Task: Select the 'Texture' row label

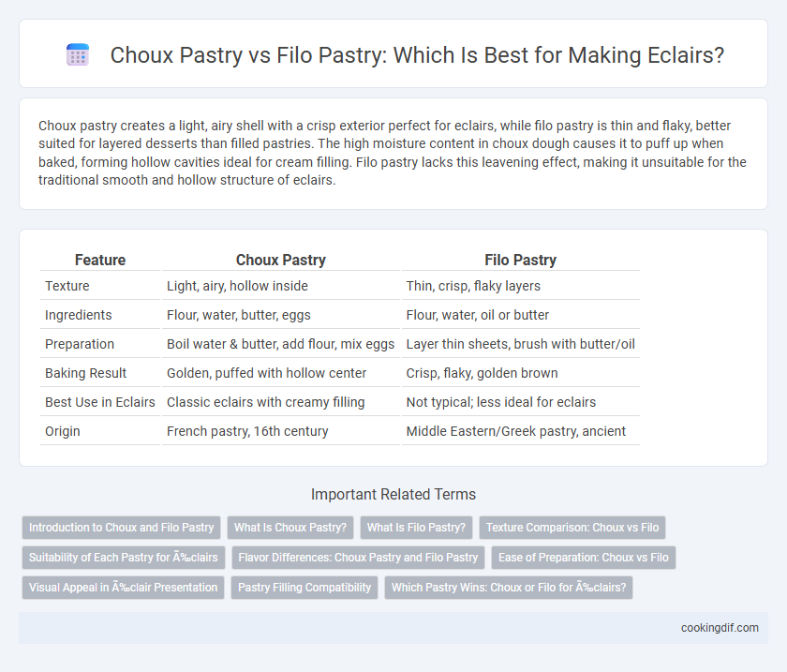Action: pyautogui.click(x=67, y=286)
